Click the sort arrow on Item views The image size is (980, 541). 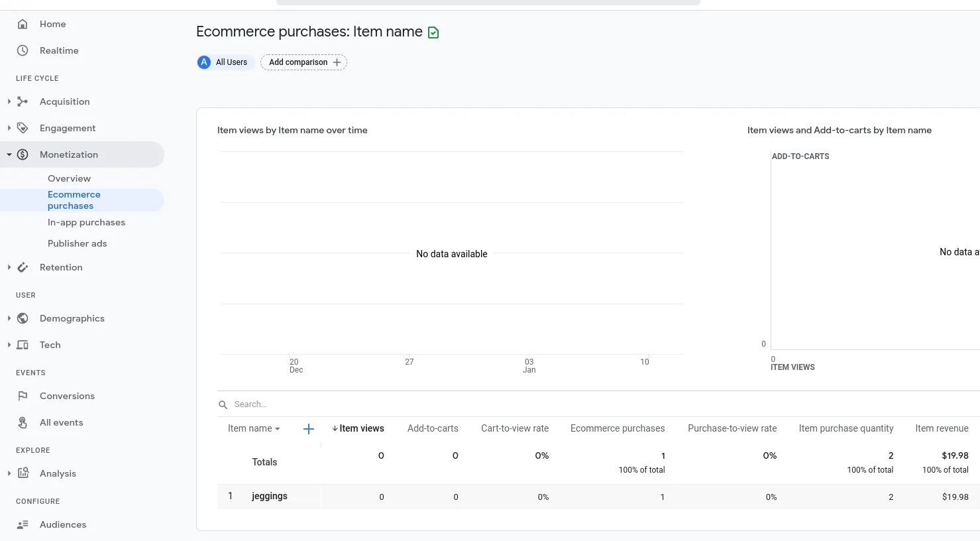(x=335, y=428)
